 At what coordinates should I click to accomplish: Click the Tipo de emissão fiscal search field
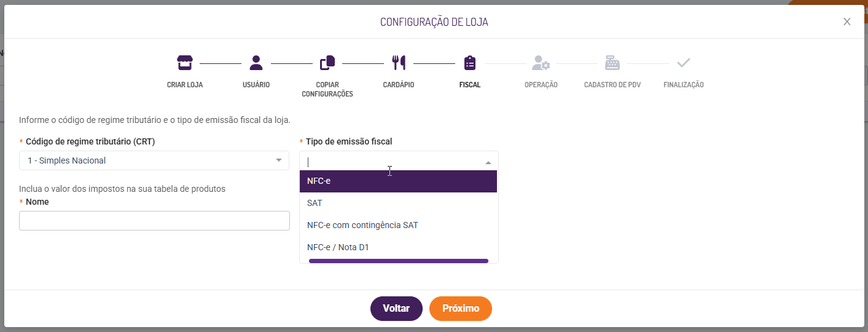point(387,162)
